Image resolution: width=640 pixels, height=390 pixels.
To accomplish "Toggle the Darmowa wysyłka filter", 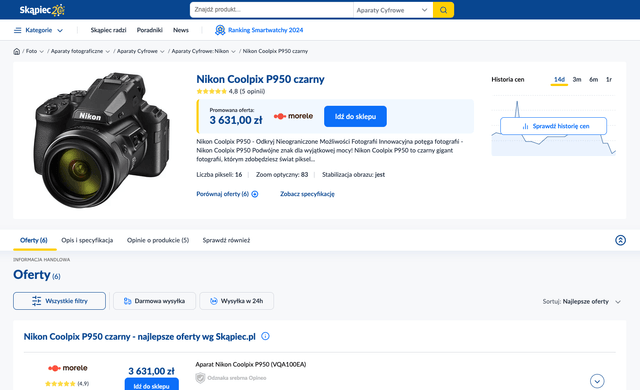I will [x=154, y=301].
